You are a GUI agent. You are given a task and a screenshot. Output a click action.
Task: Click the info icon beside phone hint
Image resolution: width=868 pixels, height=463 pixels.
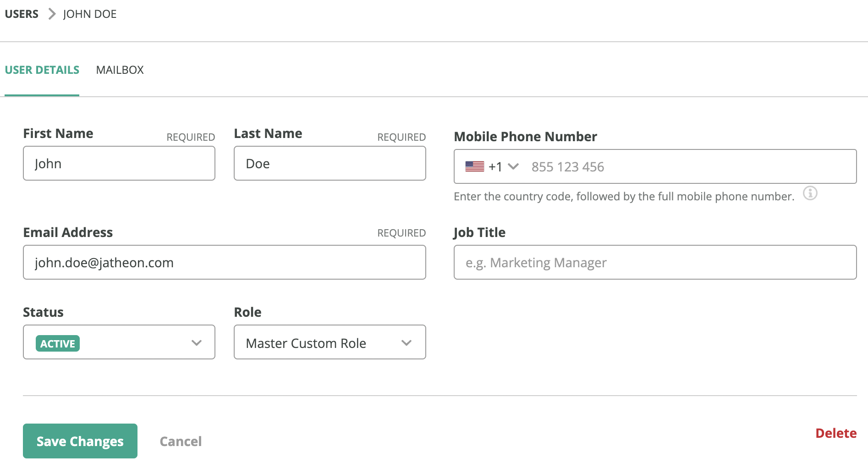coord(810,193)
